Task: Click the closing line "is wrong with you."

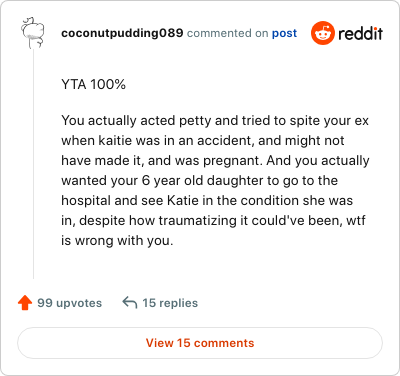Action: pyautogui.click(x=117, y=240)
